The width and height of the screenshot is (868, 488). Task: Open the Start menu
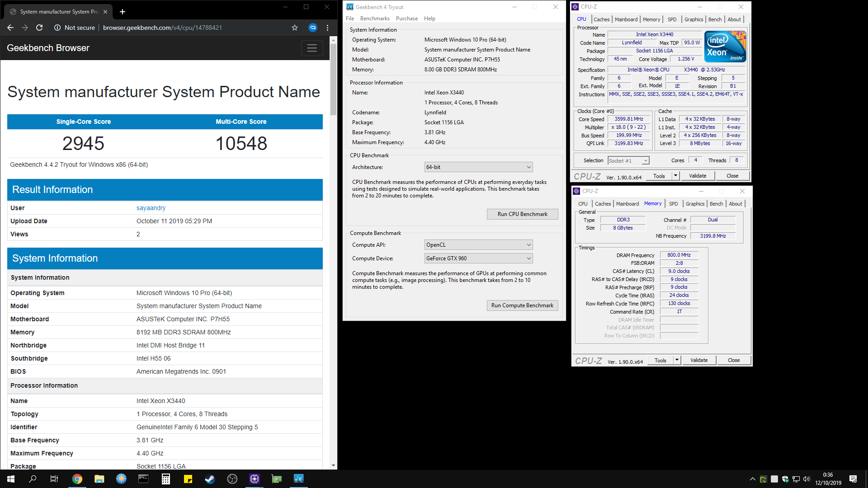click(11, 479)
